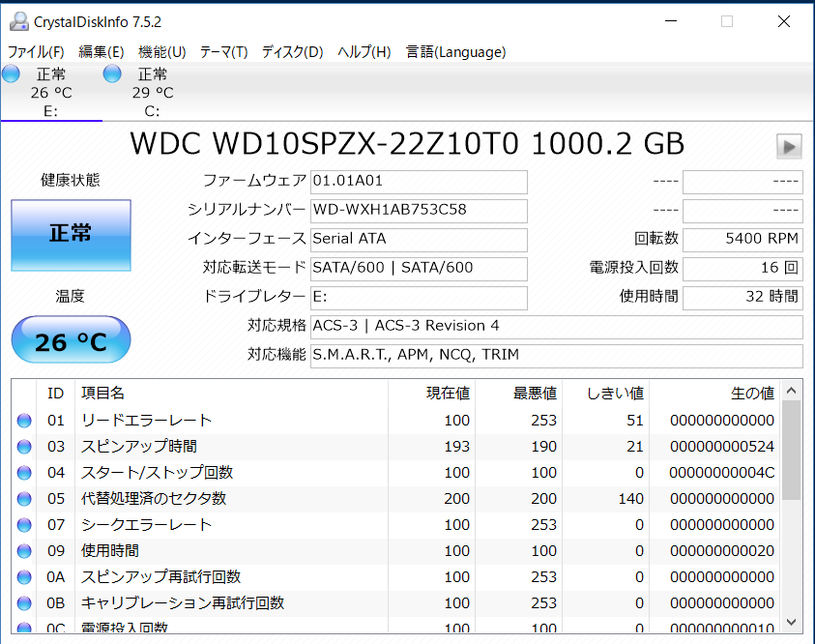815x644 pixels.
Task: Open the 機能(U) menu
Action: 161,52
